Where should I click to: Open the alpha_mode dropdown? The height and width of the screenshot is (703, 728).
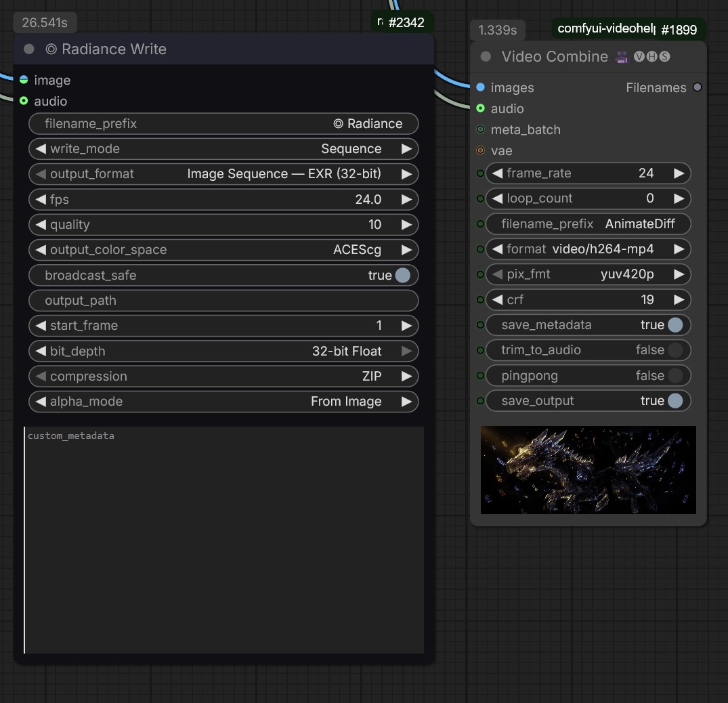coord(223,401)
